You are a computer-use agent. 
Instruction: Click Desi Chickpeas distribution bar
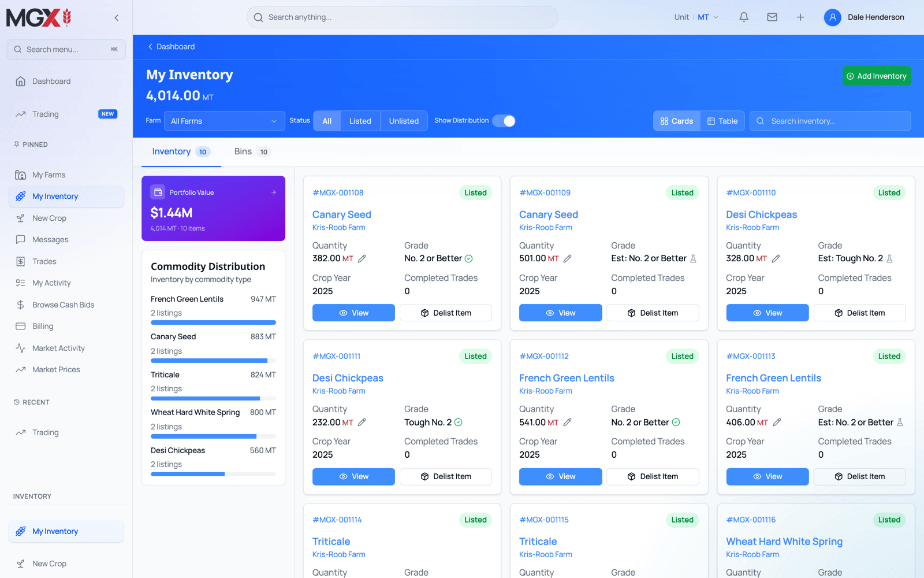pos(213,474)
